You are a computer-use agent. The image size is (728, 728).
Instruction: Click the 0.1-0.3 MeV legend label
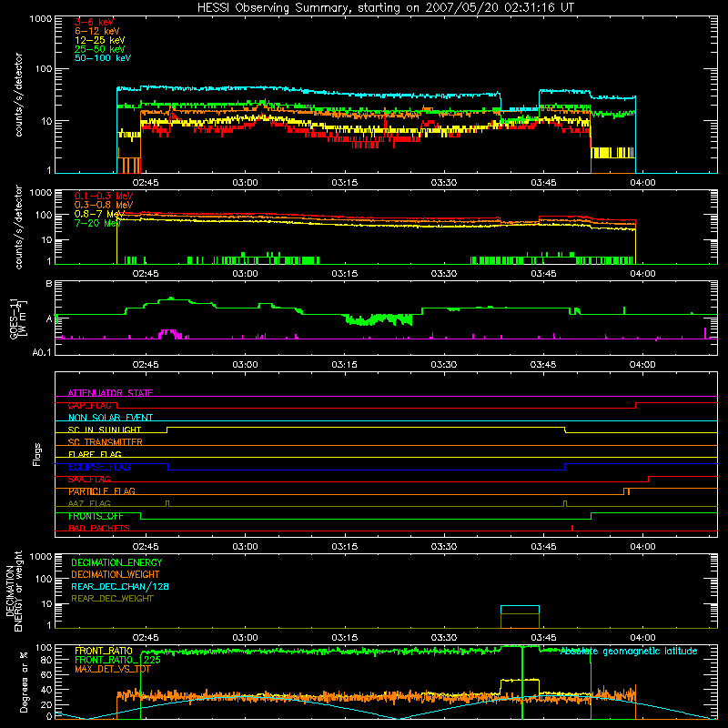coord(103,196)
